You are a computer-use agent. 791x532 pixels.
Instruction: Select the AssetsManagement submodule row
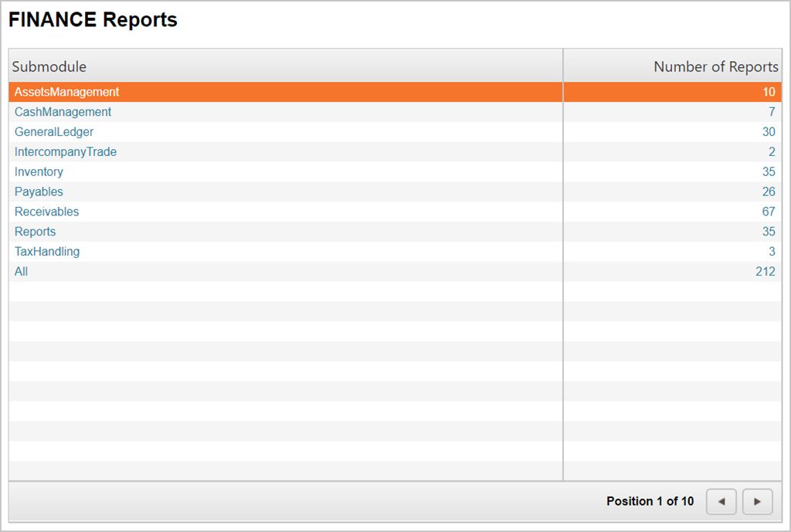[67, 92]
